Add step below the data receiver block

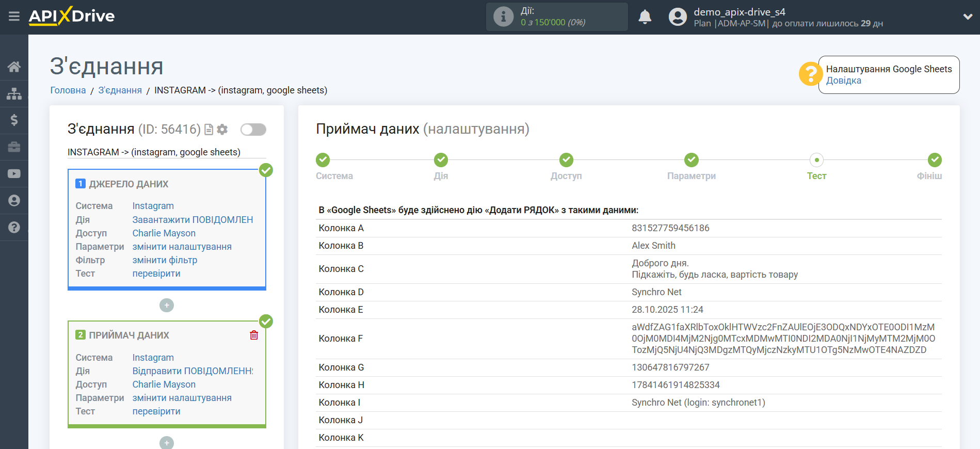[167, 443]
